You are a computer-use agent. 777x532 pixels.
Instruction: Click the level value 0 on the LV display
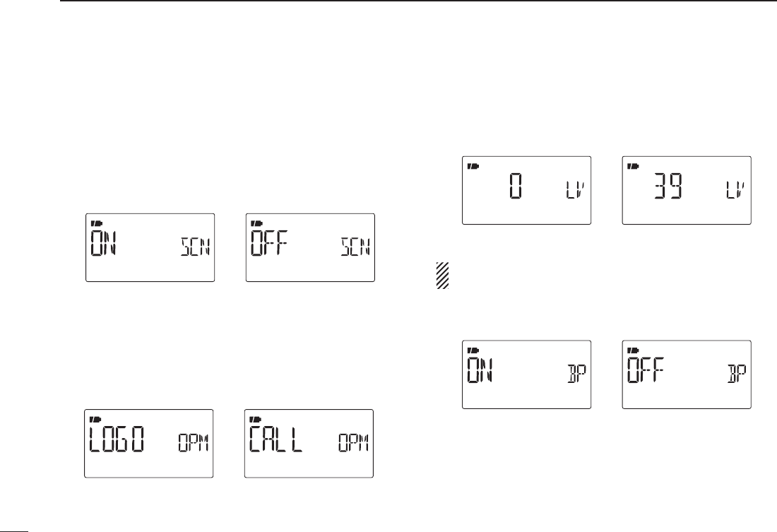[x=516, y=186]
